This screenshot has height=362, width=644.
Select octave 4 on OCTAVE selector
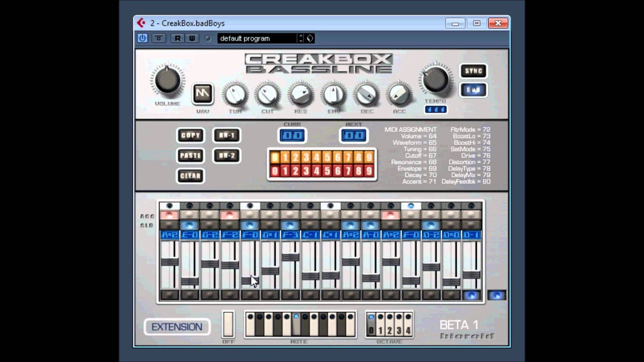point(408,324)
